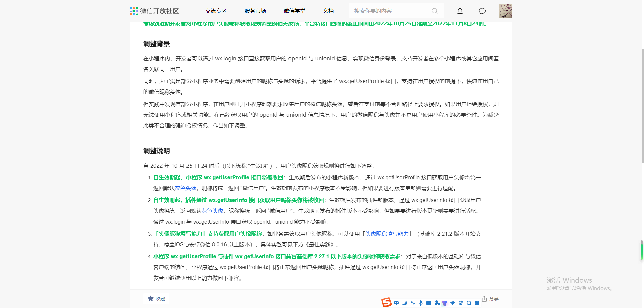Image resolution: width=644 pixels, height=308 pixels.
Task: Open the soft keyboard icon
Action: point(429,303)
